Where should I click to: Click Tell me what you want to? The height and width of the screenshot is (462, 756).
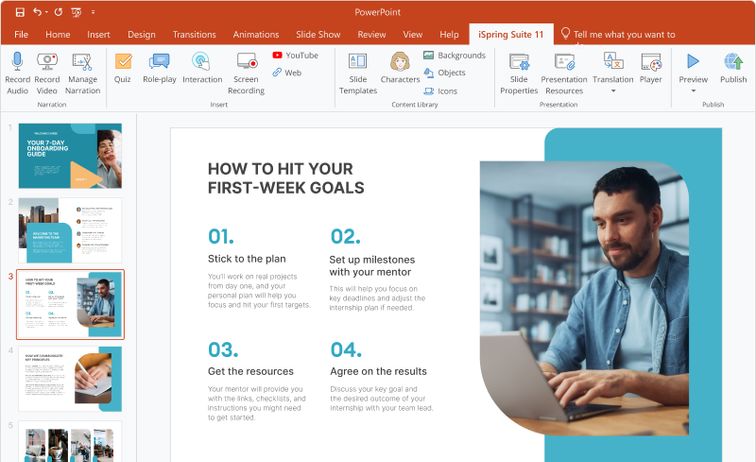(624, 34)
